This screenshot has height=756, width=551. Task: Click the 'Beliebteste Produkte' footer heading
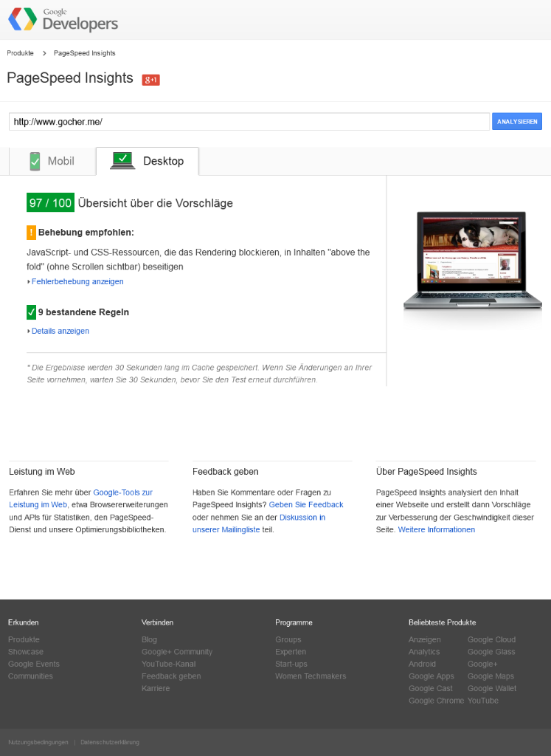point(442,622)
